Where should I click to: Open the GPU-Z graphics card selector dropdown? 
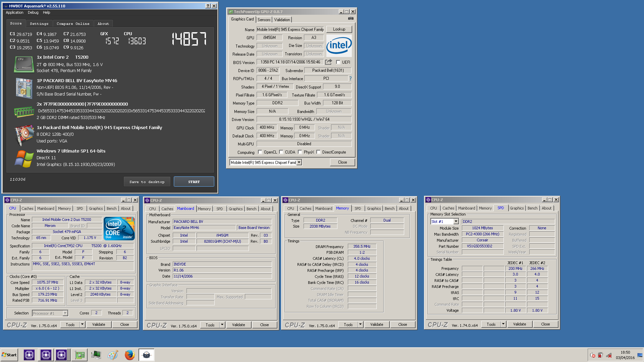[299, 163]
